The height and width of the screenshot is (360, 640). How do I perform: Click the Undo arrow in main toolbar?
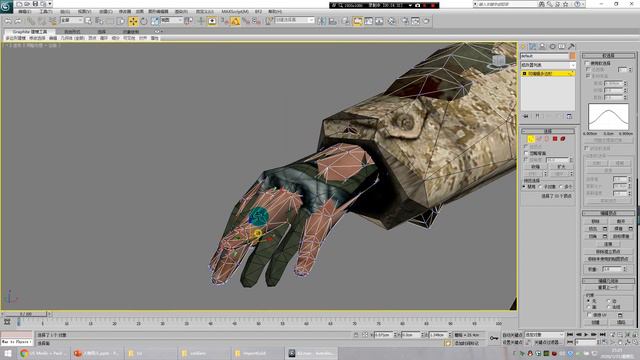8,20
